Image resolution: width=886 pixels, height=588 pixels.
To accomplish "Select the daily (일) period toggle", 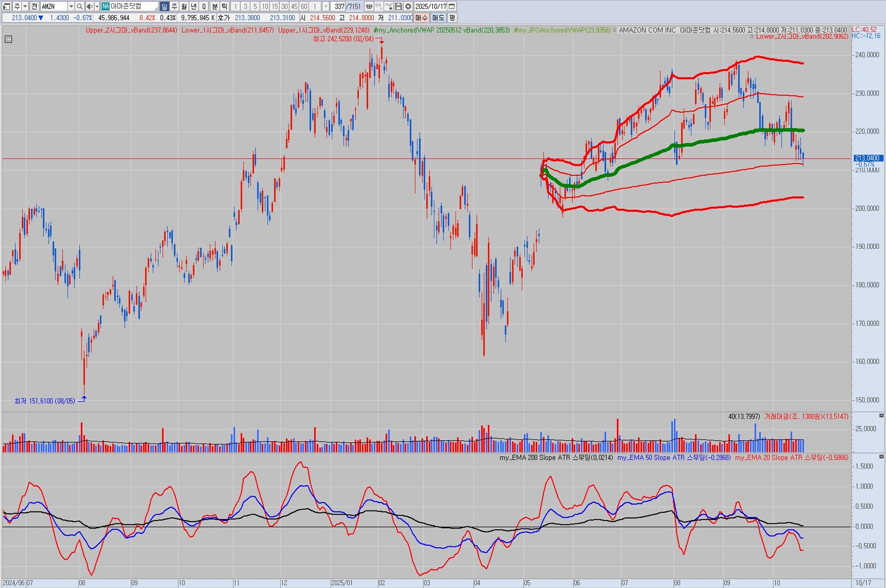I will coord(164,6).
